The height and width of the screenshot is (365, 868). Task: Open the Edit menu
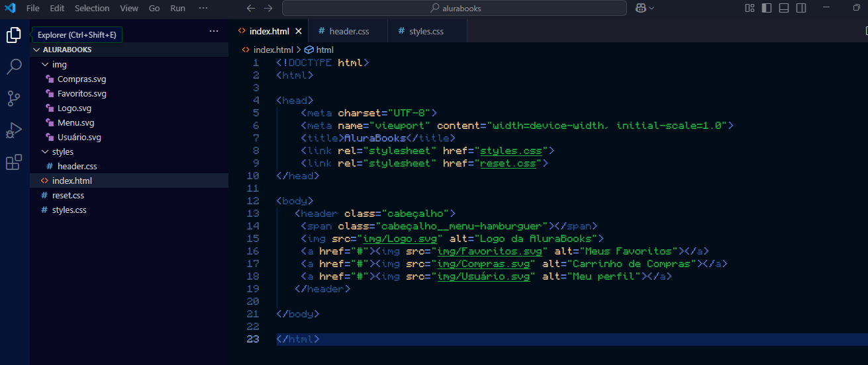57,8
